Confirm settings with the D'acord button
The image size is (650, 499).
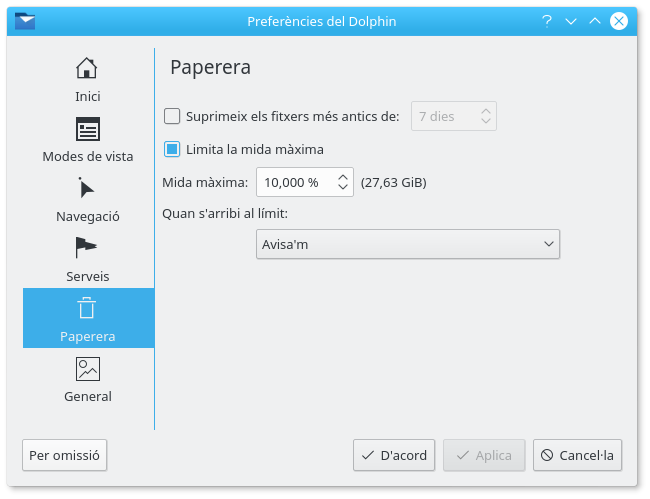393,455
